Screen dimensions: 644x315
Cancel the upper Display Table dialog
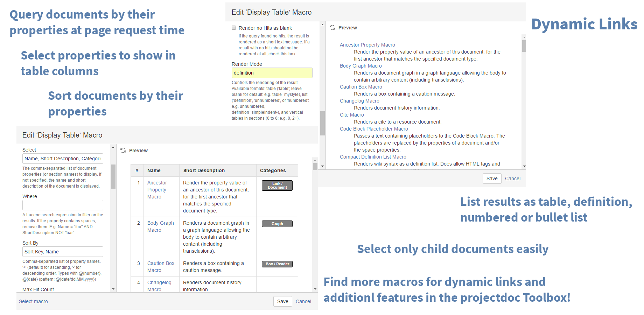(x=512, y=178)
